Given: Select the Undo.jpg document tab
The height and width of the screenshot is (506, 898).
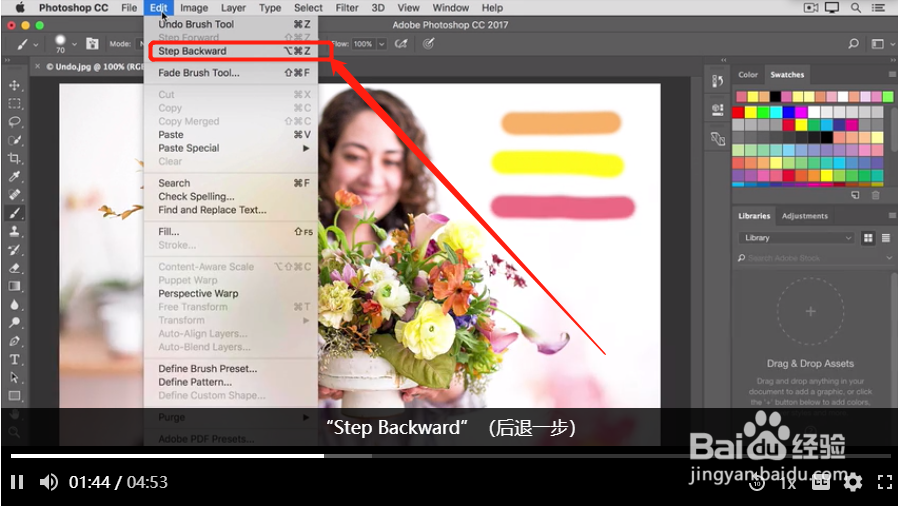Looking at the screenshot, I should pyautogui.click(x=94, y=66).
